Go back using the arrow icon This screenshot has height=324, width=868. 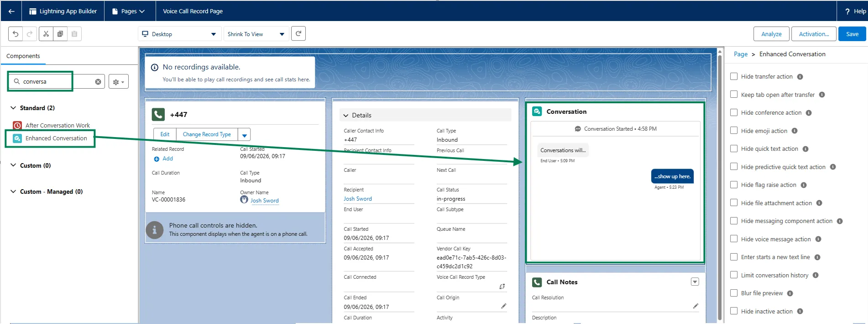click(x=11, y=11)
